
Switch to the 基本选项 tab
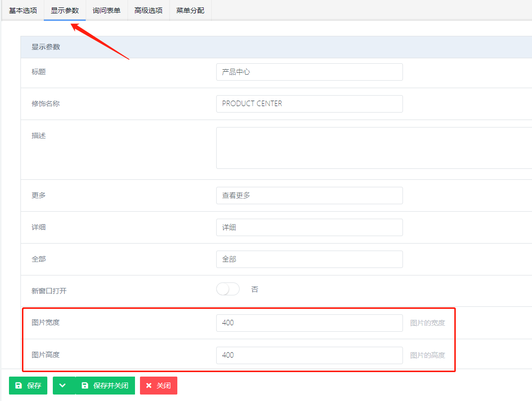click(x=23, y=10)
